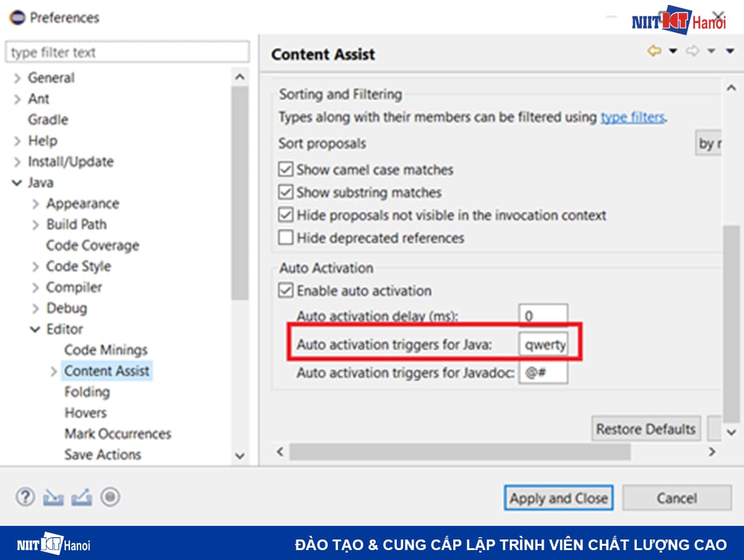Screen dimensions: 744x560
Task: Click the export preferences icon
Action: click(x=82, y=497)
